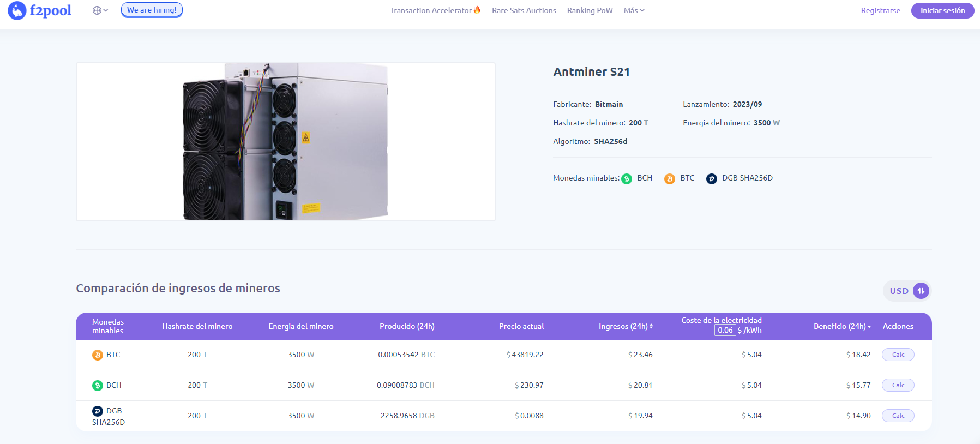Screen dimensions: 980x444
Task: Click BTC income value $23.46
Action: coord(640,355)
